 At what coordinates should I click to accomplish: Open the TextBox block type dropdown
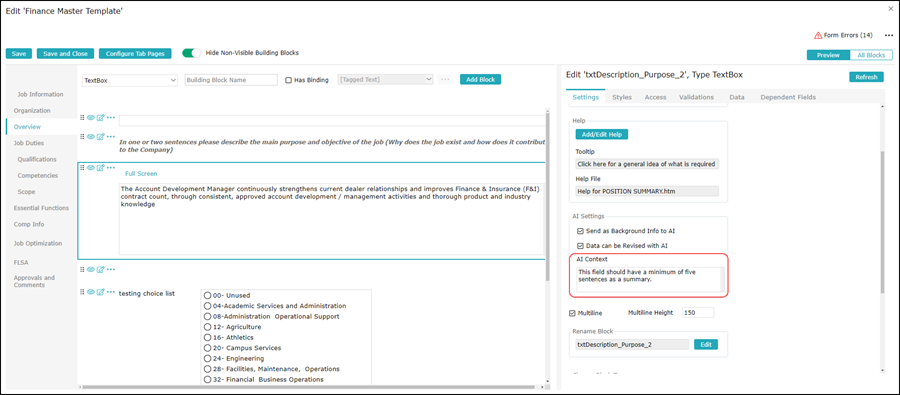130,80
